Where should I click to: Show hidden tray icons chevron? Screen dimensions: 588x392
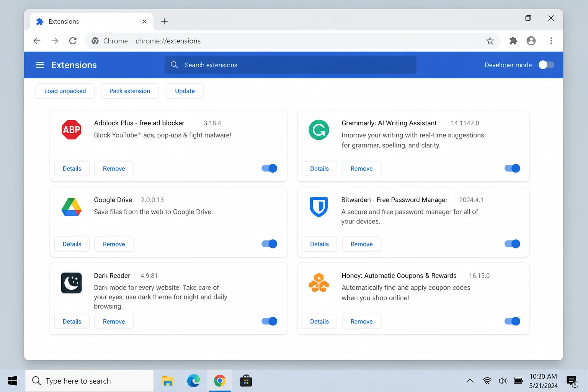click(470, 381)
